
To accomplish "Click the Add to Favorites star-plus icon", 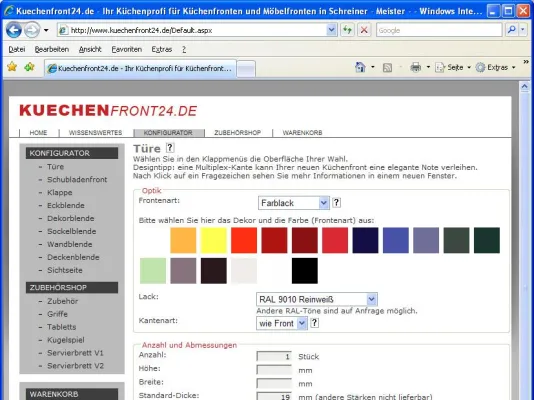I will [29, 67].
